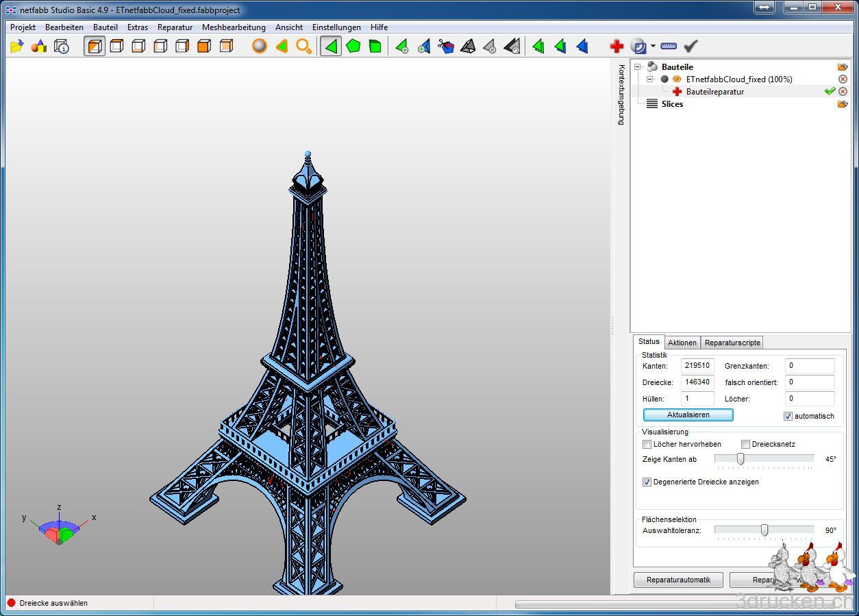The image size is (859, 616).
Task: Uncheck Degenerierte Dreiecke anzeigen
Action: coord(647,482)
